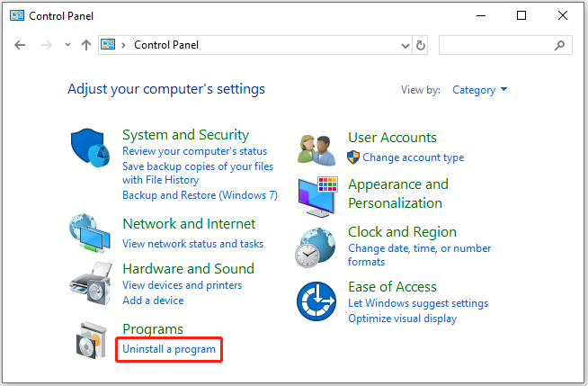
Task: Open Hardware and Sound printer icon
Action: (91, 283)
